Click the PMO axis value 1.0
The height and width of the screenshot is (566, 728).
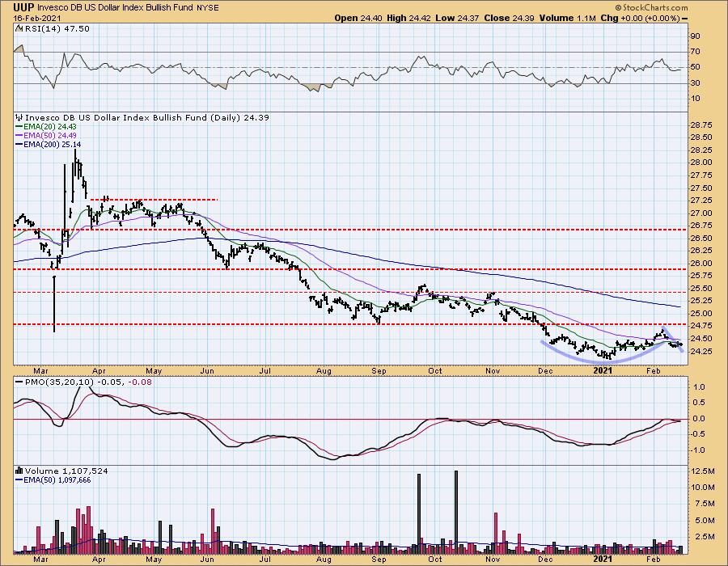click(x=699, y=387)
